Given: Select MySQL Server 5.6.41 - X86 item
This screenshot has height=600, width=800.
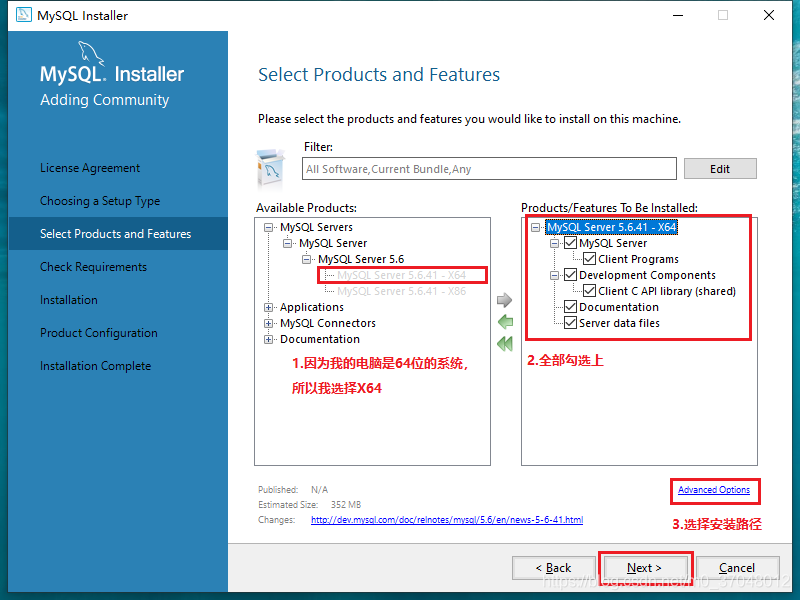Looking at the screenshot, I should click(x=402, y=291).
